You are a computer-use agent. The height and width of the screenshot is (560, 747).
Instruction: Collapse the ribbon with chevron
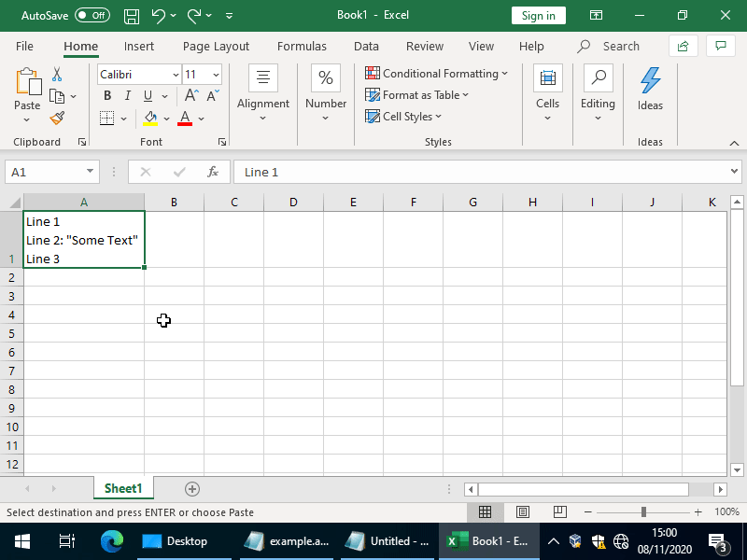734,143
